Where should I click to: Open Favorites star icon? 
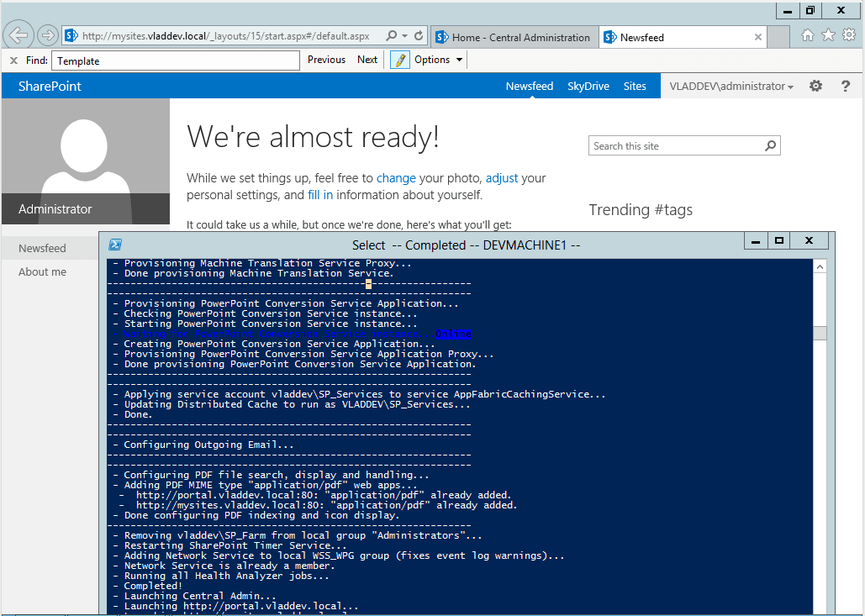(x=829, y=35)
